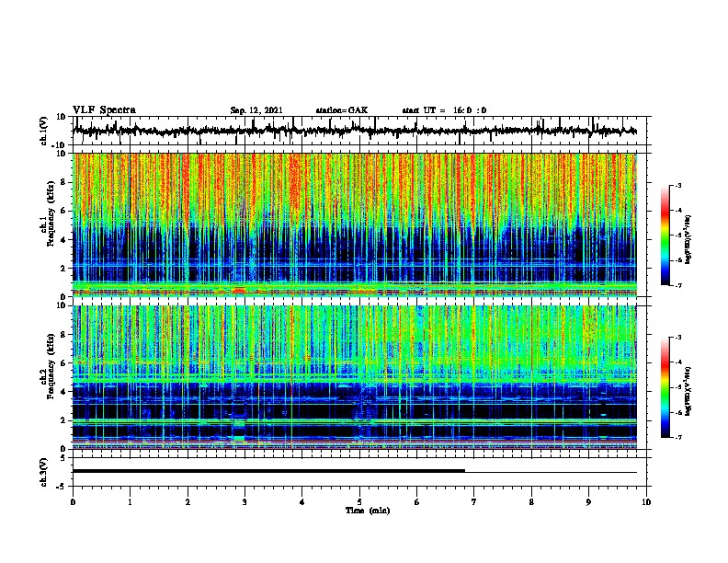Click time axis tick label '7'
Viewport: 728px width, 563px height.
point(474,502)
